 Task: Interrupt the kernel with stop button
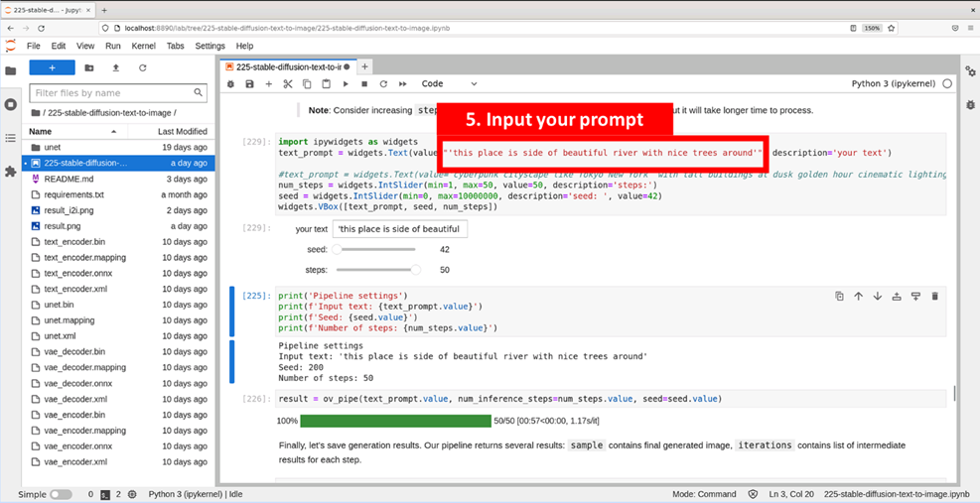pyautogui.click(x=364, y=83)
